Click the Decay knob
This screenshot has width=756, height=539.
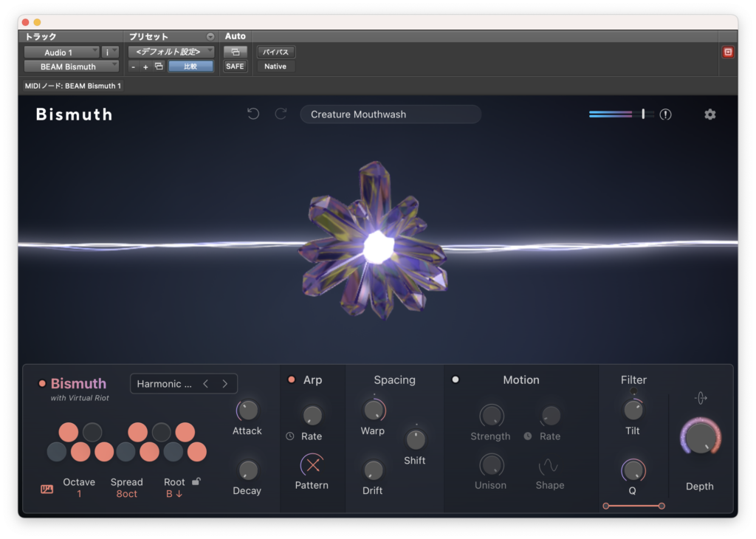pyautogui.click(x=248, y=470)
